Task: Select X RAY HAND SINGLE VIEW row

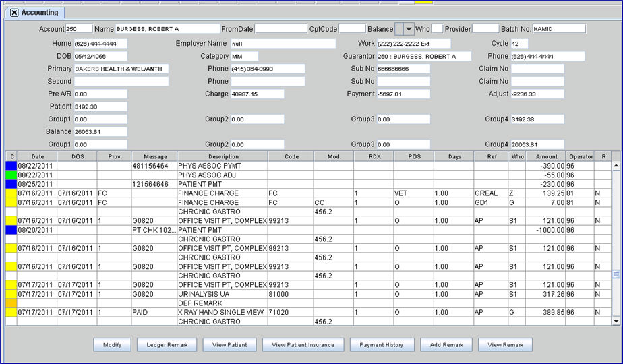Action: point(308,312)
